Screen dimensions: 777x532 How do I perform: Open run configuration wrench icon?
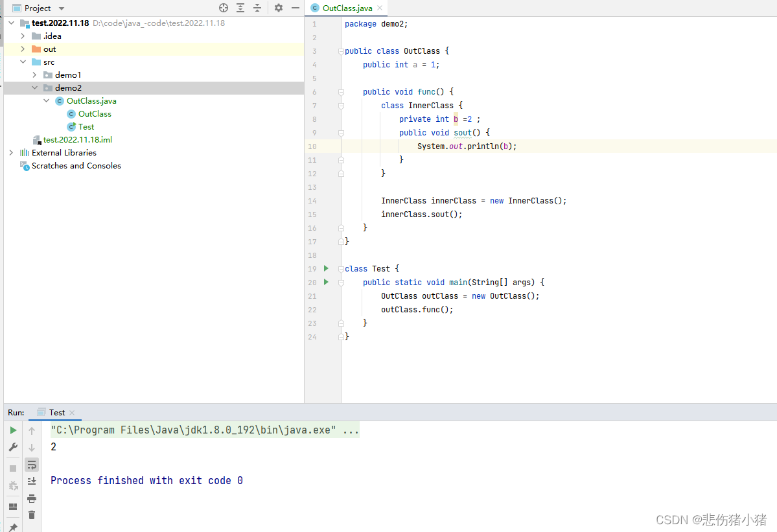pos(14,447)
